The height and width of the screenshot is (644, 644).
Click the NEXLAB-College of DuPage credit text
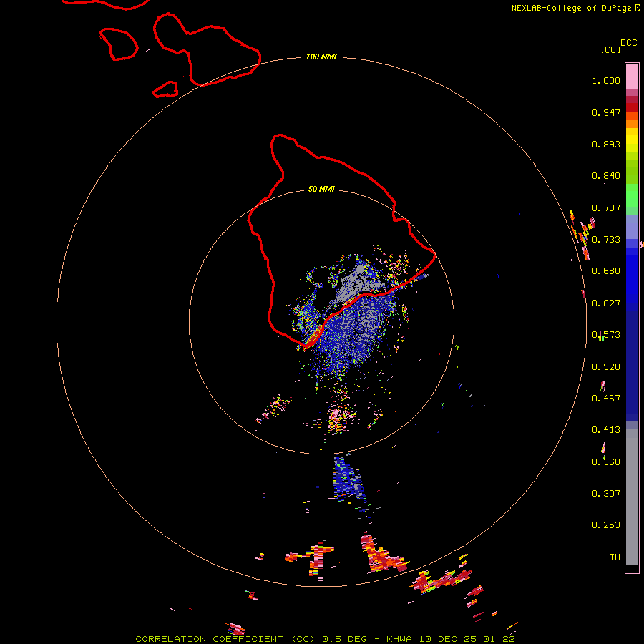coord(571,8)
